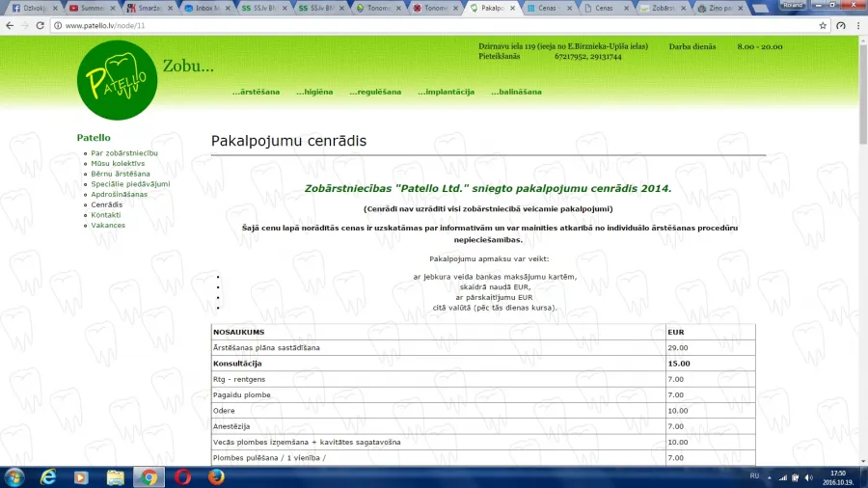Open the ...higiēna menu item
This screenshot has height=488, width=868.
coord(314,92)
